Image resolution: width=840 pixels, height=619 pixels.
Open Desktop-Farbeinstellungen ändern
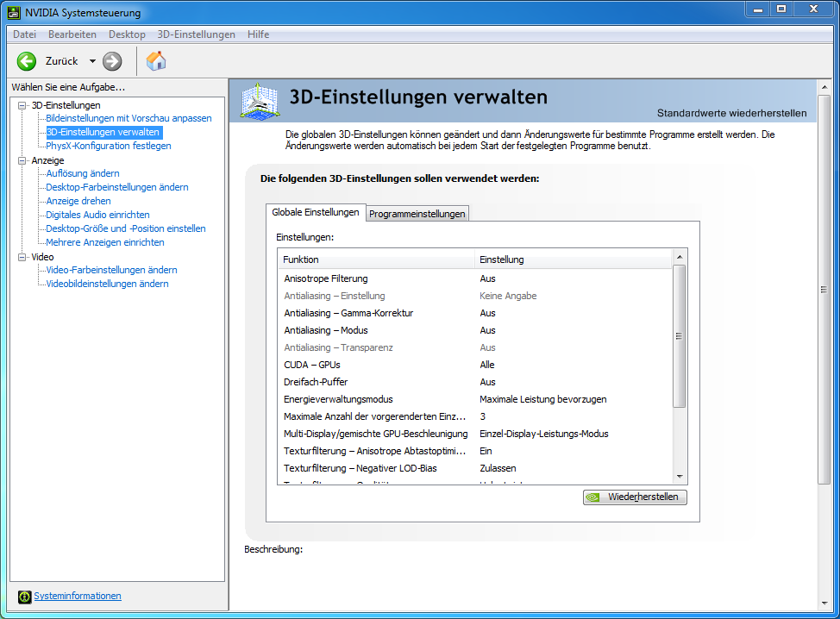117,187
